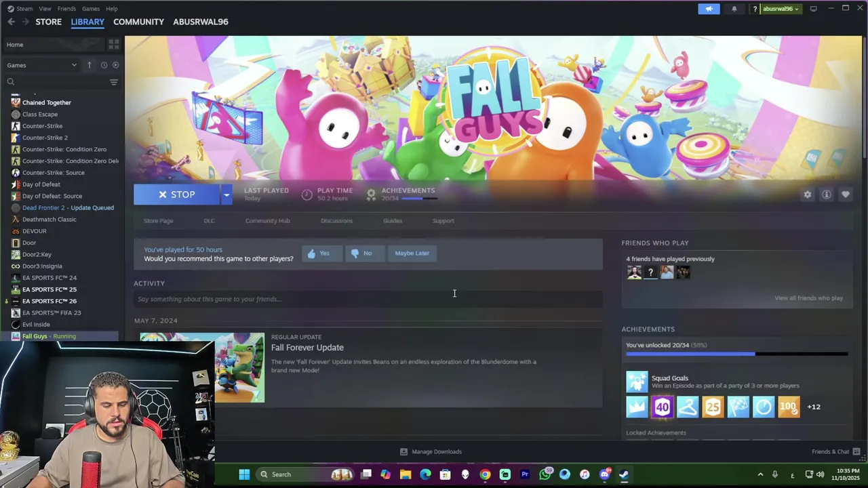This screenshot has height=488, width=868.
Task: Open Premiere Pro from taskbar
Action: [525, 474]
